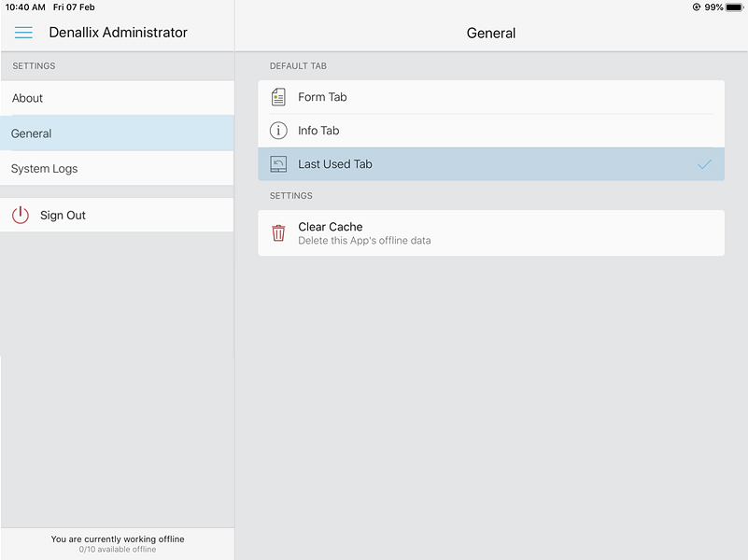Open the hamburger menu icon
The height and width of the screenshot is (560, 748).
[23, 33]
